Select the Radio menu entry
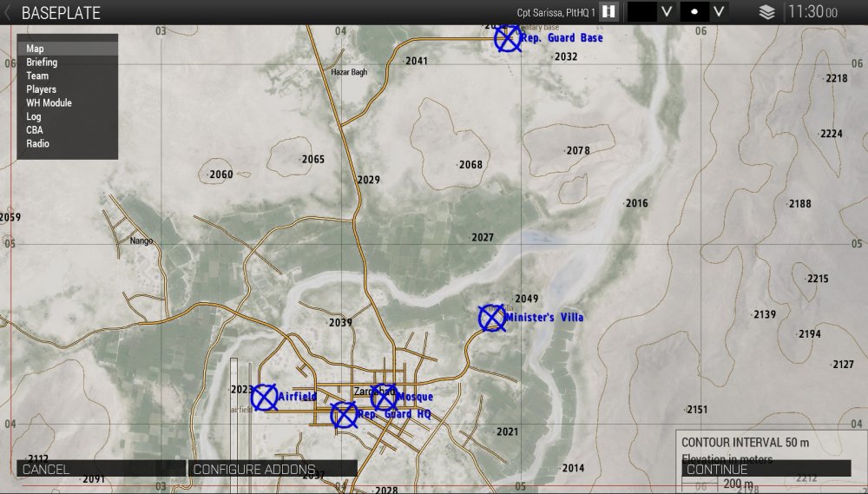The width and height of the screenshot is (868, 494). tap(37, 144)
